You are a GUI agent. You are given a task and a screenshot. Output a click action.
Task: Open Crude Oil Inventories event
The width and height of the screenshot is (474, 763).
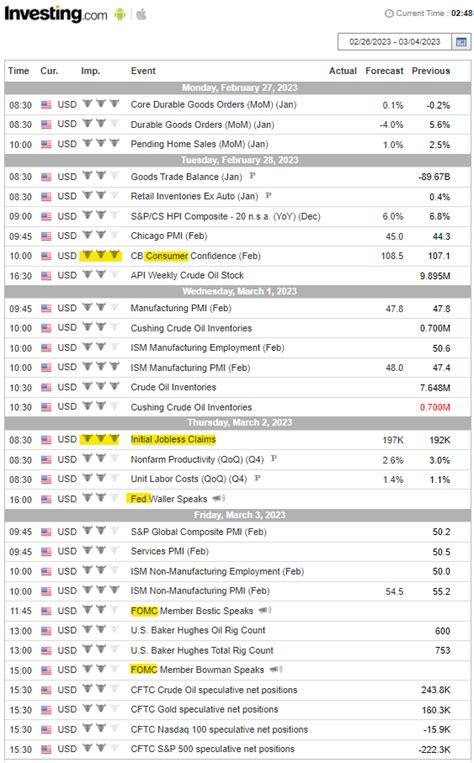point(173,387)
